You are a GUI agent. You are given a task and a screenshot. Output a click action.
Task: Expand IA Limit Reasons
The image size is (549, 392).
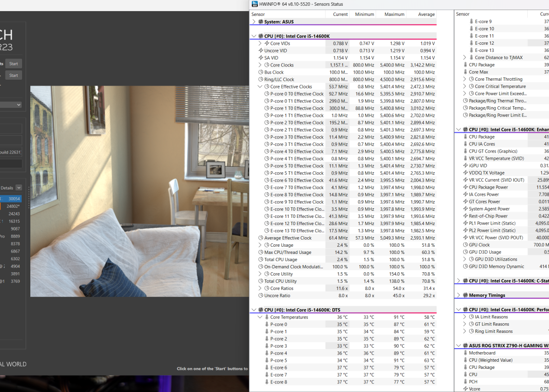pos(465,317)
